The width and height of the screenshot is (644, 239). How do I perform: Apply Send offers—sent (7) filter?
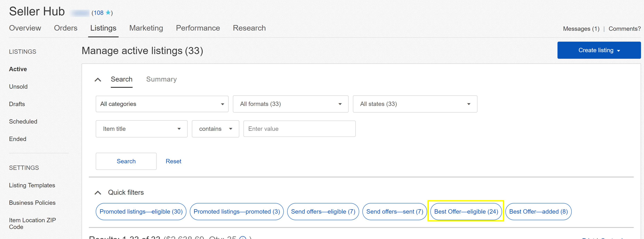(x=394, y=212)
